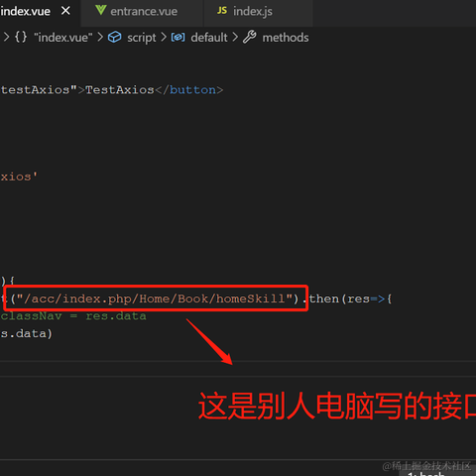Click the s.data) code line
Screen dimensions: 476x476
26,333
